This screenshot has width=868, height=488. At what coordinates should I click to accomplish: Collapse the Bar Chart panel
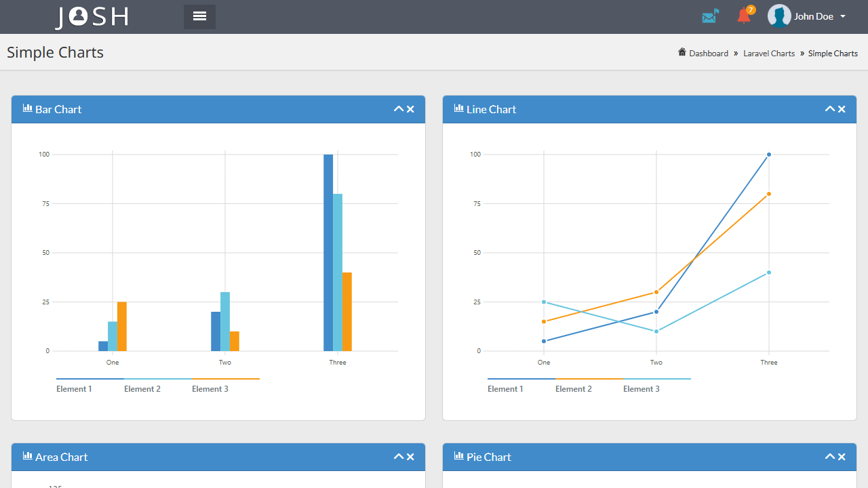399,109
